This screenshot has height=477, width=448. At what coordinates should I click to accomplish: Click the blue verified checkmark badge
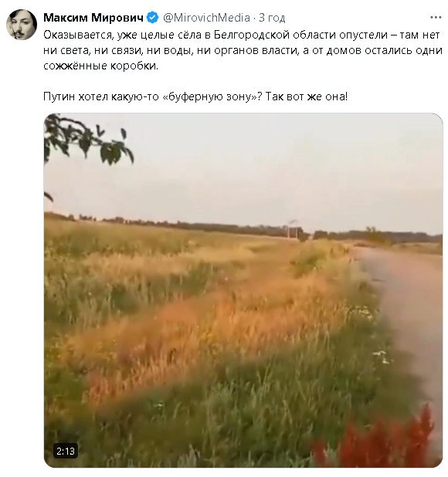[x=152, y=18]
